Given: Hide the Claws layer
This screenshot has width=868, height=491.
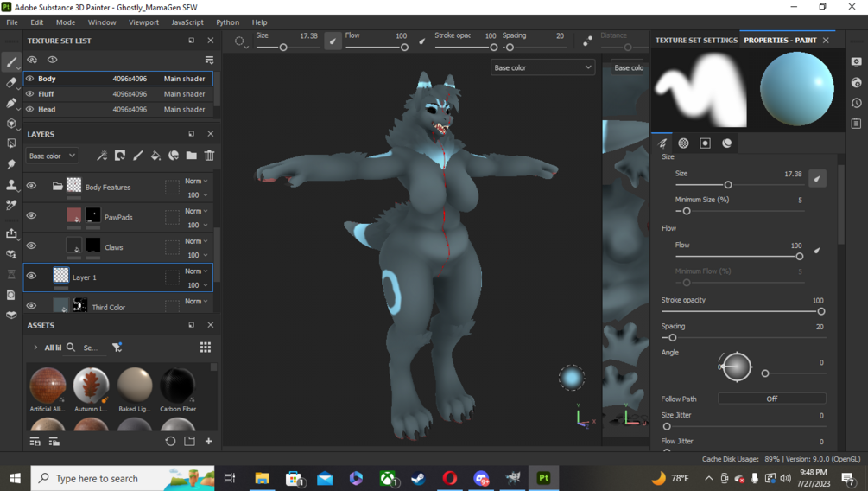Looking at the screenshot, I should click(32, 245).
